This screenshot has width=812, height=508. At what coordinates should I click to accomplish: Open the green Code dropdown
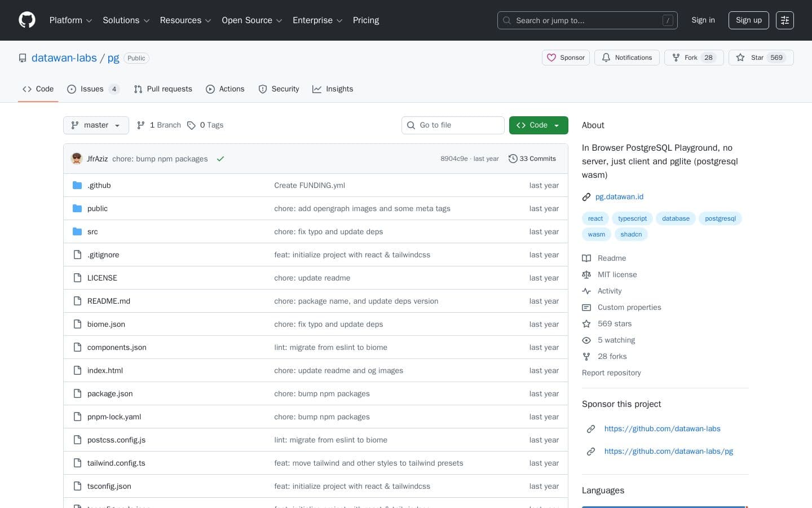[538, 125]
